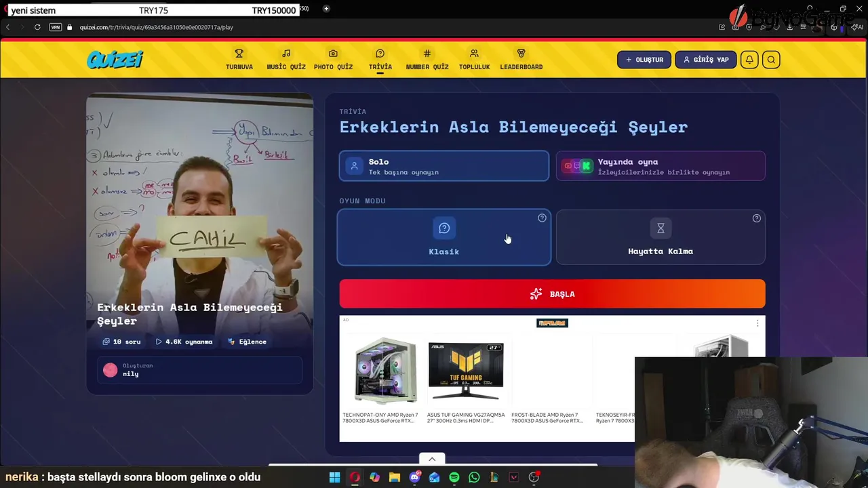The width and height of the screenshot is (868, 488).
Task: Select Solo play mode
Action: click(444, 166)
